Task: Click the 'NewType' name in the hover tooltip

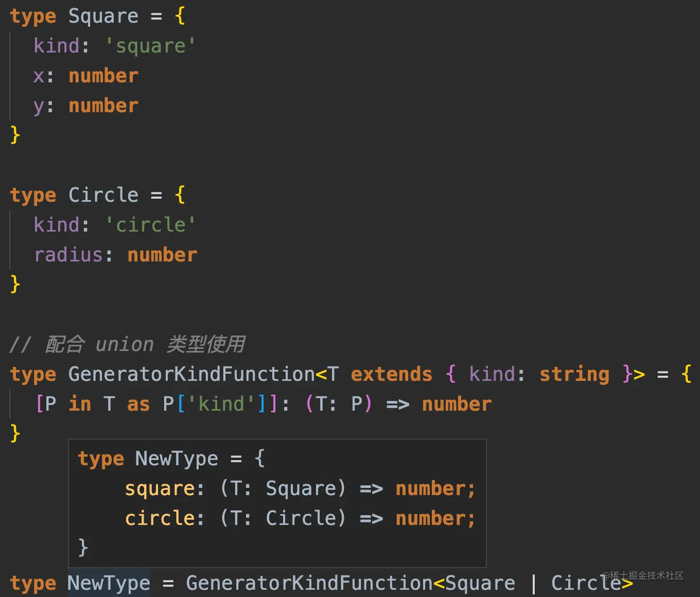Action: (177, 459)
